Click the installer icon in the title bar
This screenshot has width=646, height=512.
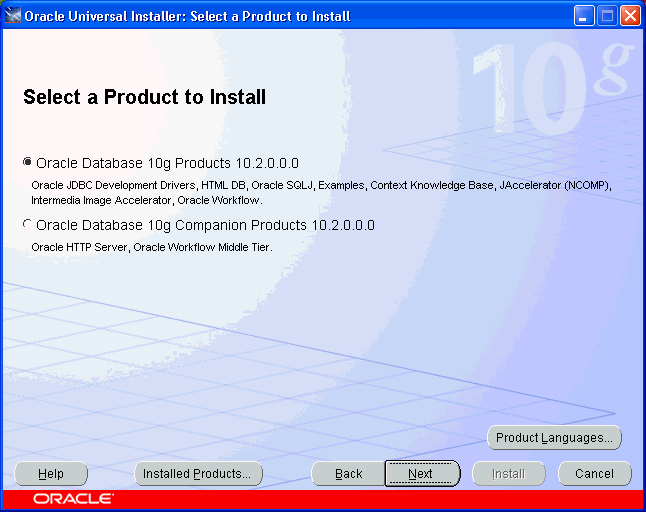pos(13,15)
